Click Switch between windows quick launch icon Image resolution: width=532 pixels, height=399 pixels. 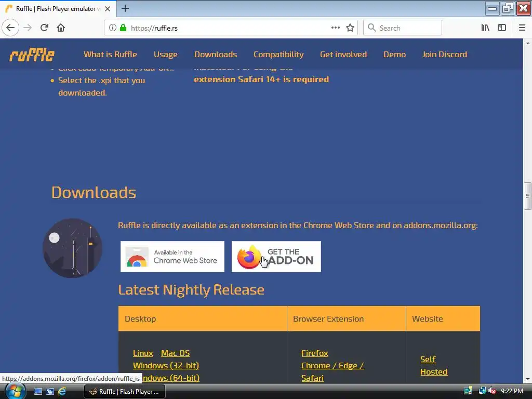click(x=50, y=392)
